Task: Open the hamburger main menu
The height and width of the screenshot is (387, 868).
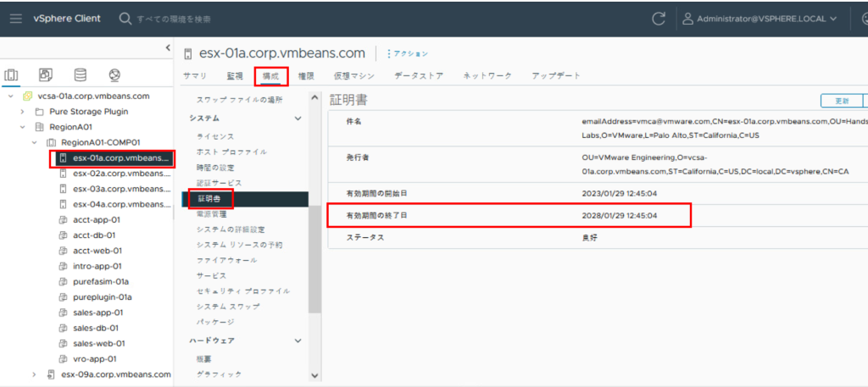Action: 16,19
